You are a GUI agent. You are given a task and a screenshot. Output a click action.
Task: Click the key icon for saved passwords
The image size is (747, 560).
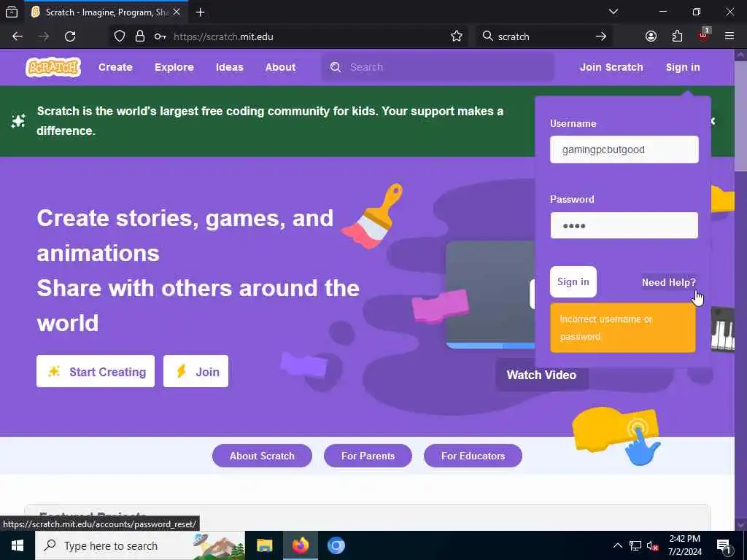point(160,36)
